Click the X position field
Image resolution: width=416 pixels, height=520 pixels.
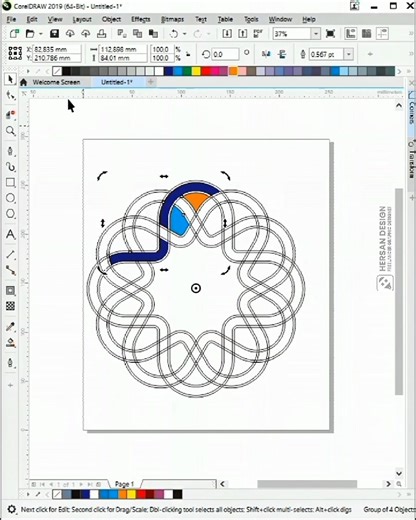57,49
